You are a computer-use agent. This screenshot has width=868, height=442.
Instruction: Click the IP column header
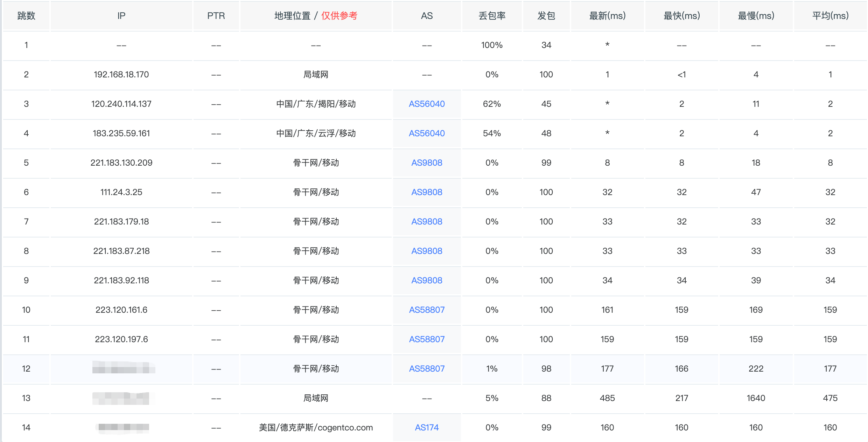click(121, 16)
